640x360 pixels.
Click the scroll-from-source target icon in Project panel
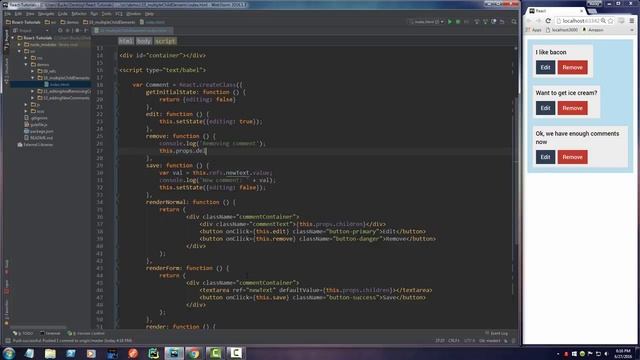coord(60,31)
